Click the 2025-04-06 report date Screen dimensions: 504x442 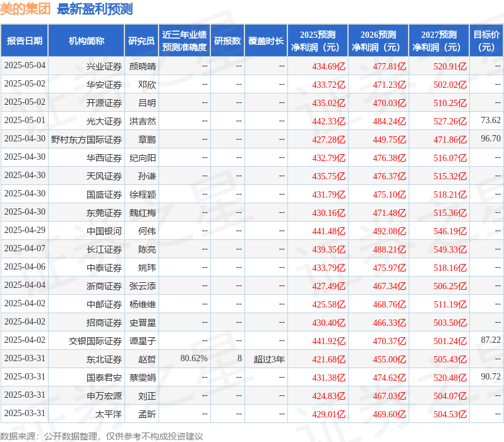pyautogui.click(x=25, y=267)
